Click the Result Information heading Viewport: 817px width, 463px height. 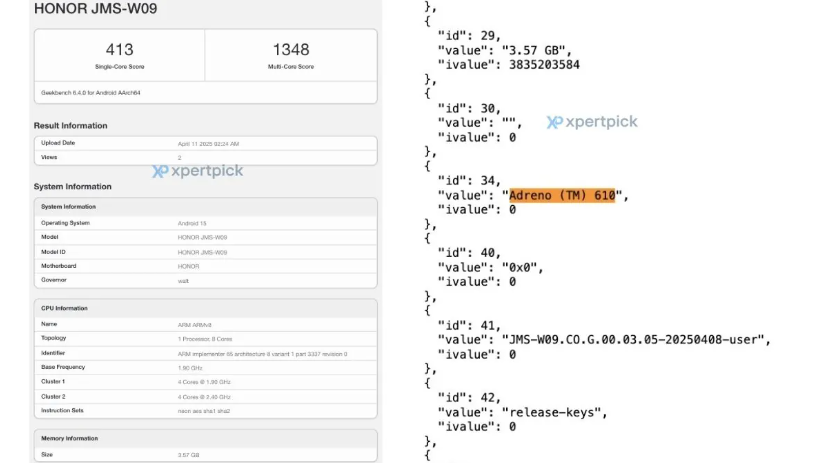point(70,125)
